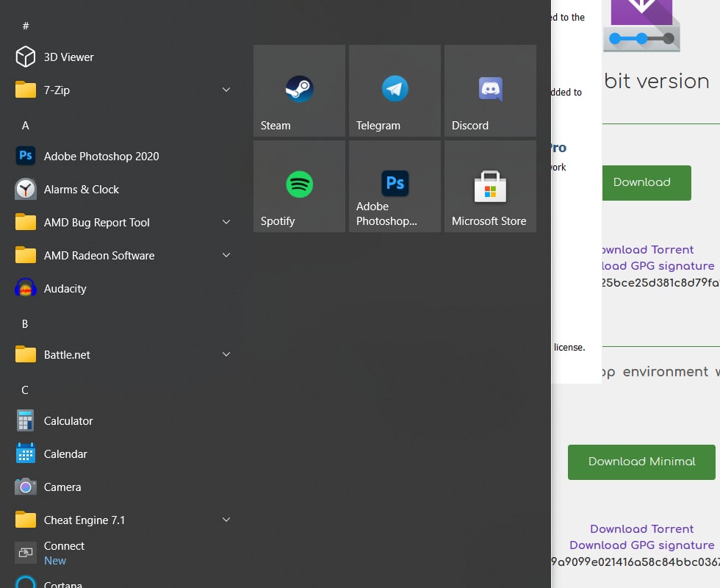The height and width of the screenshot is (588, 720).
Task: Click the purple download graphic in browser
Action: 641,25
